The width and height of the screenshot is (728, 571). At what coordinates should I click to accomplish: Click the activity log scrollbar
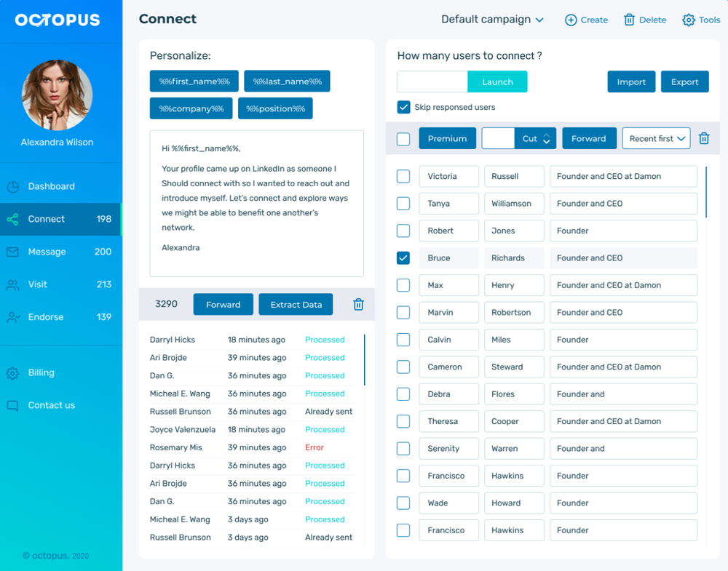pos(365,360)
